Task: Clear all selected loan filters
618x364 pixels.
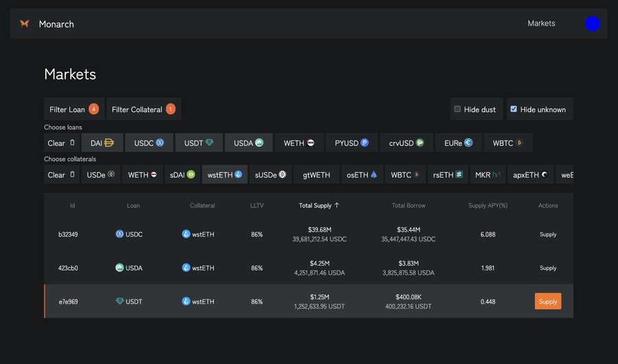Action: 62,143
